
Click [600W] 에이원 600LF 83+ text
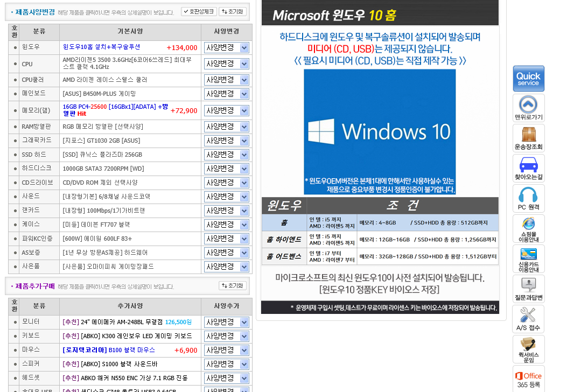tap(97, 239)
